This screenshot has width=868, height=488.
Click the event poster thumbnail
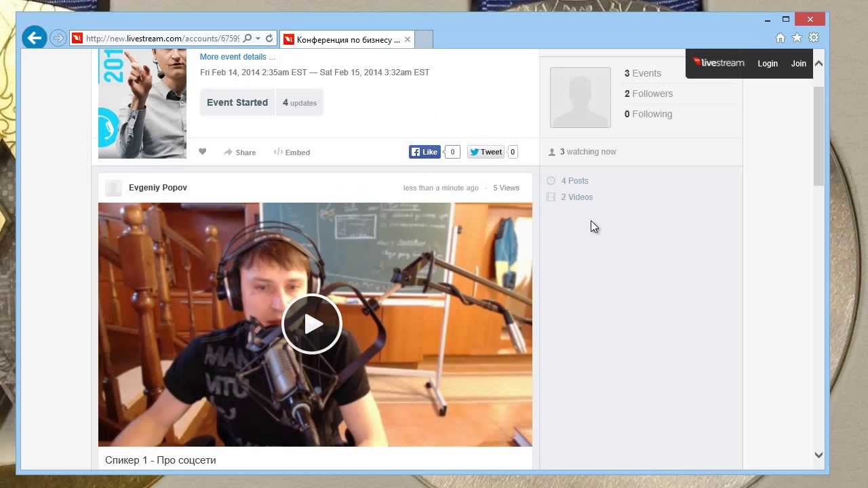142,104
